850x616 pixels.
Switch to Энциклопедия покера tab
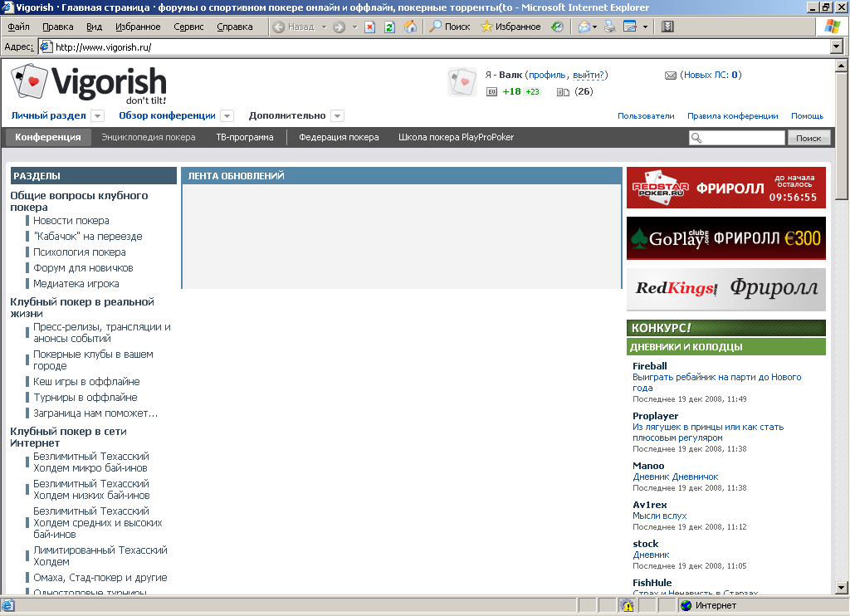coord(149,138)
